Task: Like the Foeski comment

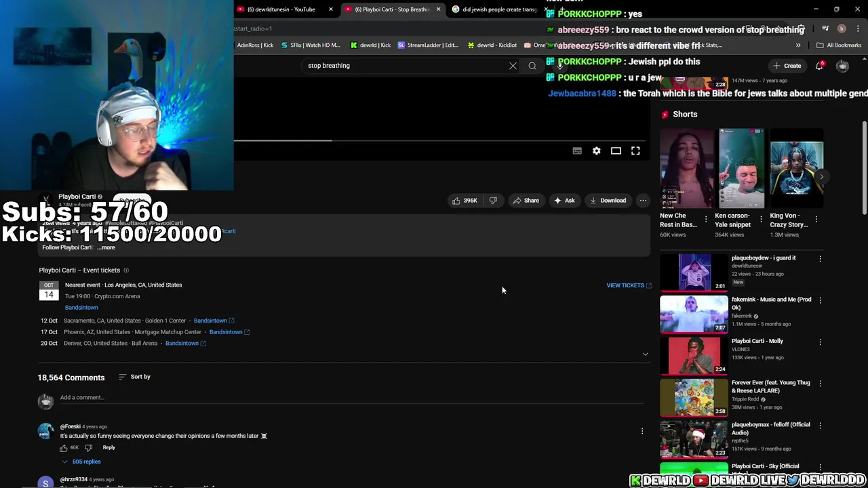Action: point(64,448)
